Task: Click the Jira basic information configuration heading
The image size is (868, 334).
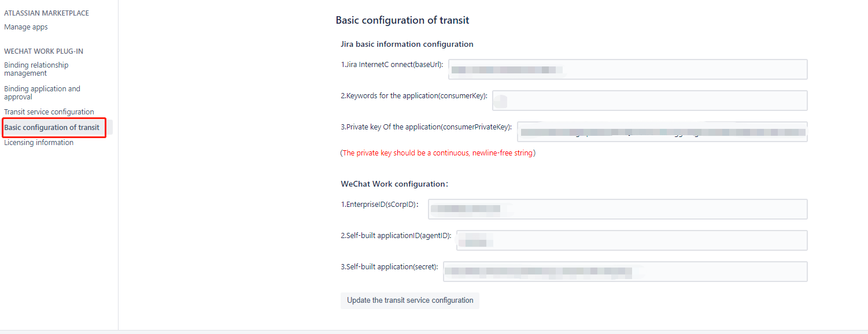Action: (407, 44)
